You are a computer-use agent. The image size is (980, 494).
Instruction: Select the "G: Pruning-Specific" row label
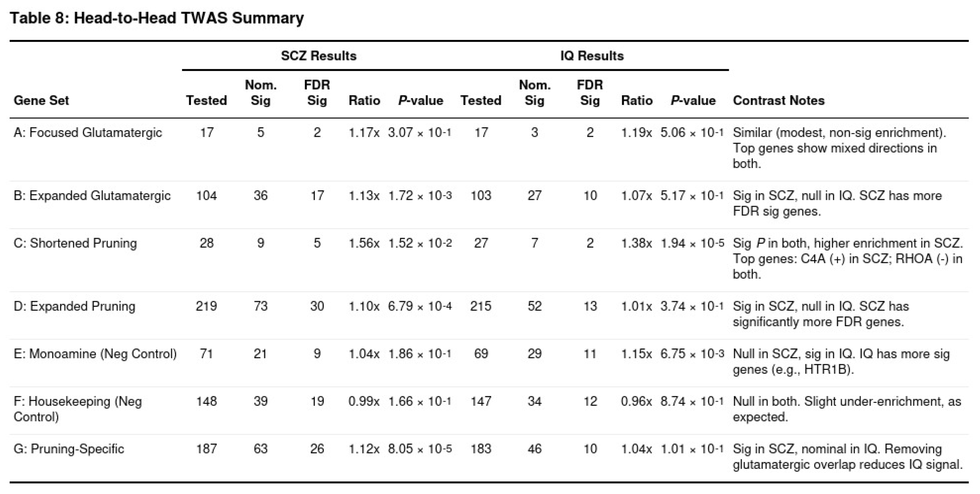pyautogui.click(x=68, y=449)
